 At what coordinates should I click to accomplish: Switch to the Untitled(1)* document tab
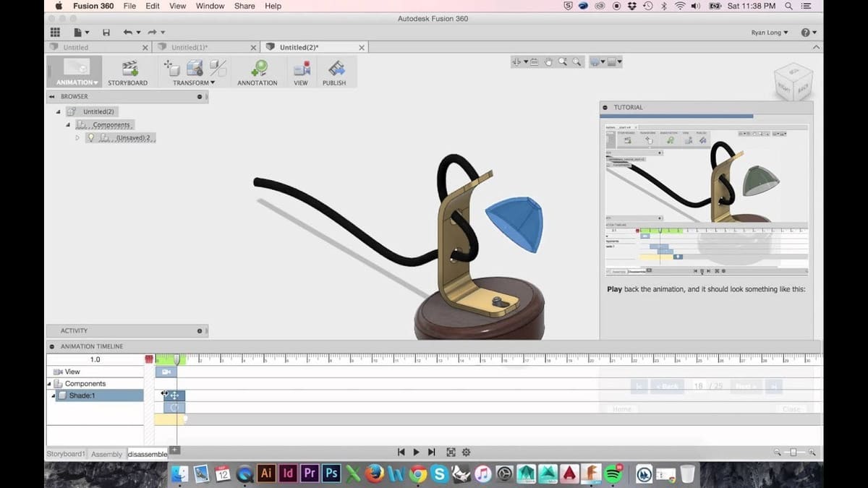[x=205, y=47]
